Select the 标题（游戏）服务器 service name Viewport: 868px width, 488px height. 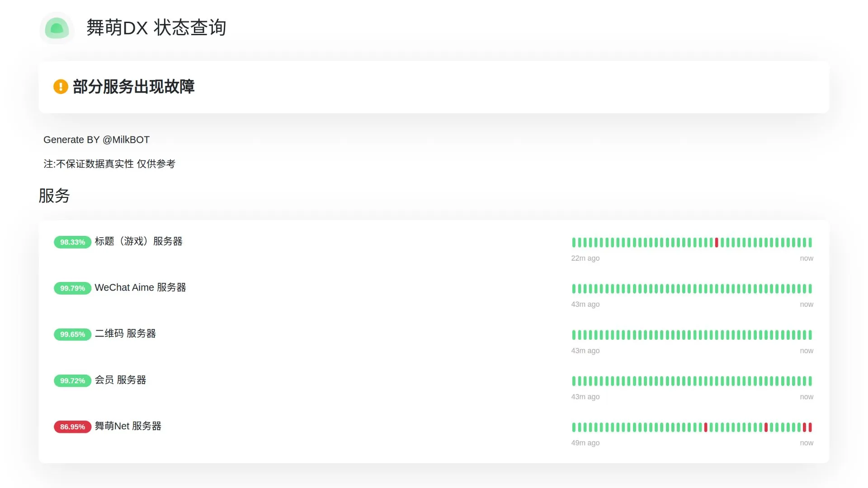pyautogui.click(x=138, y=241)
